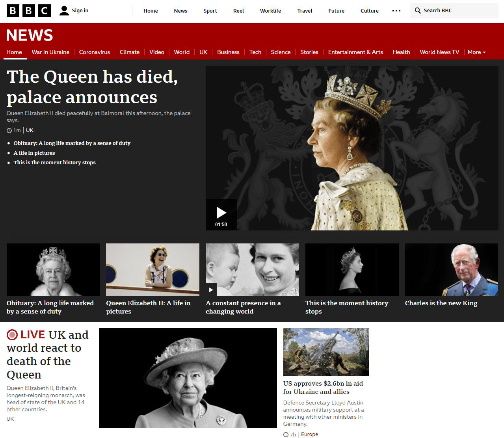The width and height of the screenshot is (504, 438).
Task: Play the main Queen video
Action: (221, 215)
